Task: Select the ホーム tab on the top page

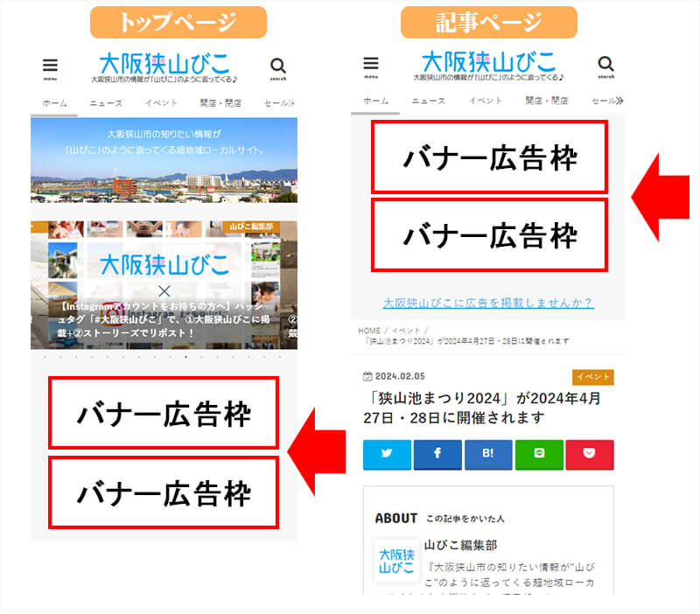Action: coord(54,103)
